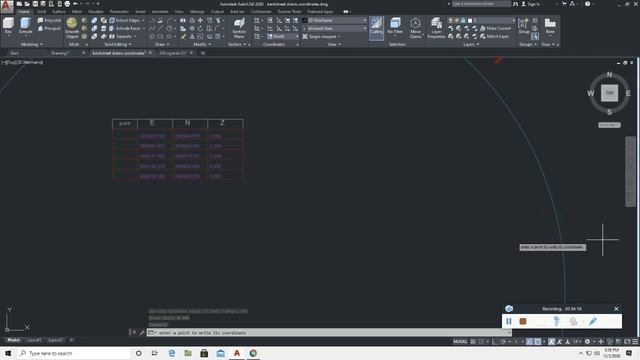Switch to the Model layout tab

click(13, 340)
